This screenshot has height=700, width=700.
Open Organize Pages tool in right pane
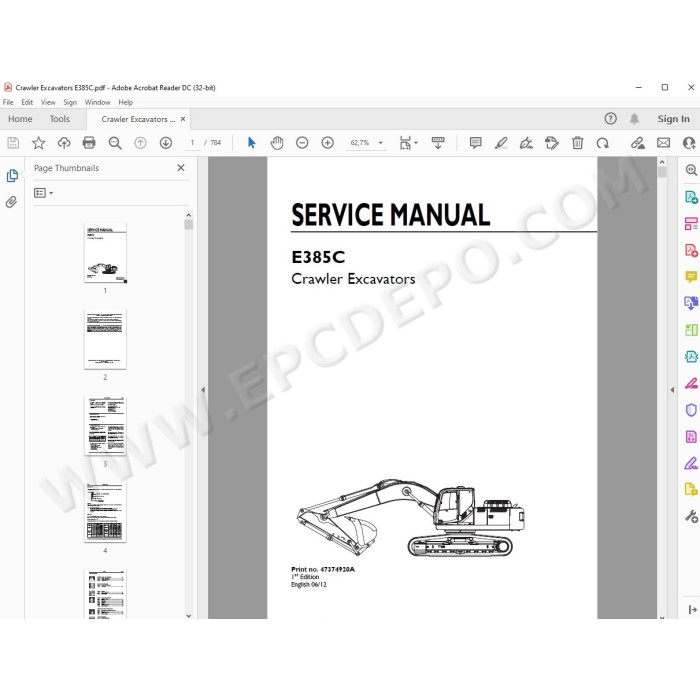point(691,223)
